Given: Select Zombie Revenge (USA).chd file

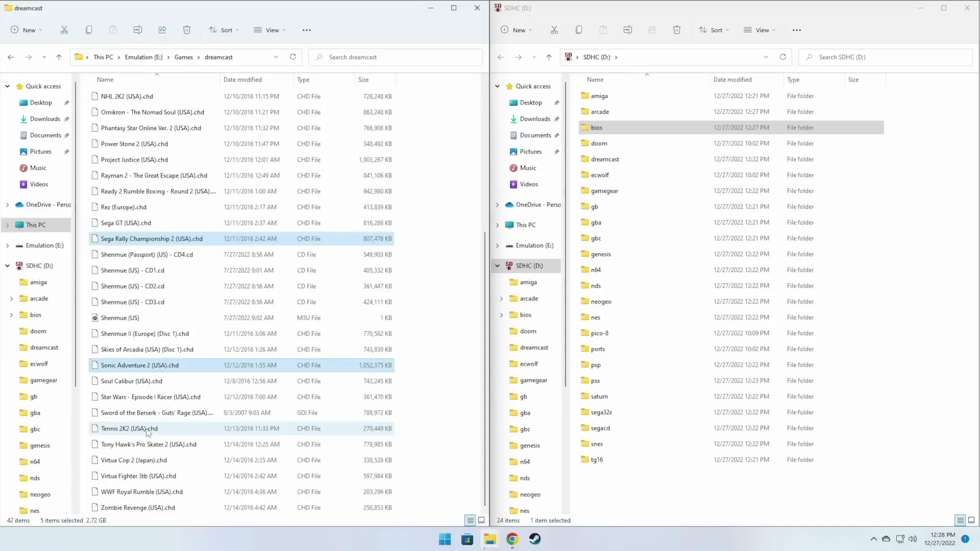Looking at the screenshot, I should (241, 508).
